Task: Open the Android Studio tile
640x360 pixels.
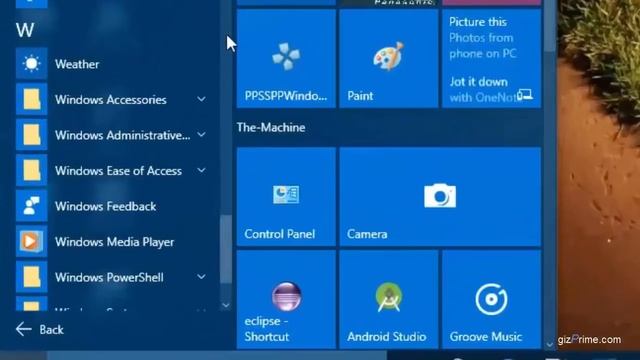Action: 389,300
